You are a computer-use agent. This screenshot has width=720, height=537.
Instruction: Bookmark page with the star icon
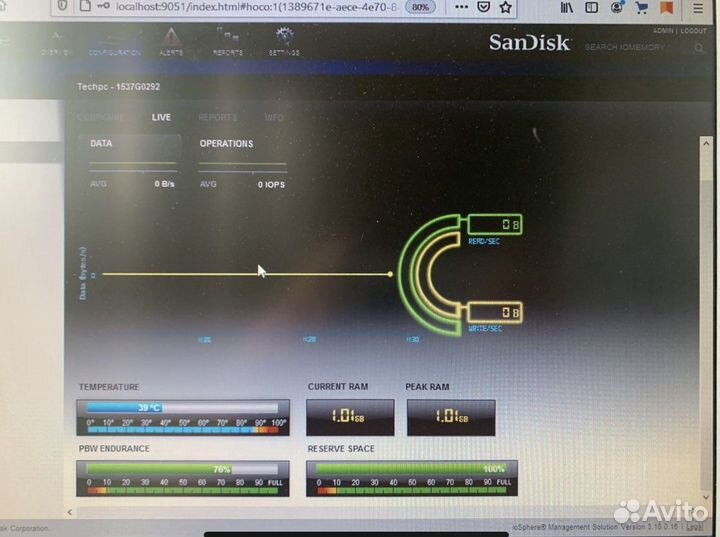point(506,7)
